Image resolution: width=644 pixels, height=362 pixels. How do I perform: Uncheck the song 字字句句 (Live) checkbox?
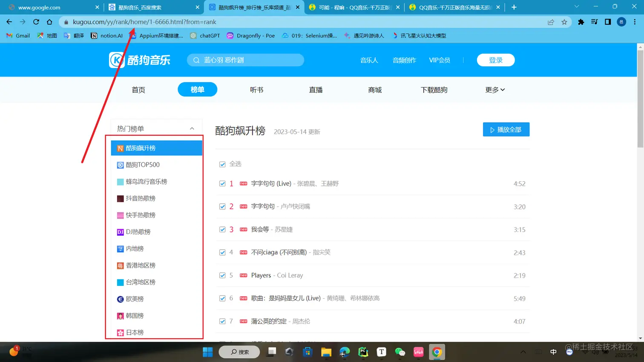pyautogui.click(x=222, y=184)
